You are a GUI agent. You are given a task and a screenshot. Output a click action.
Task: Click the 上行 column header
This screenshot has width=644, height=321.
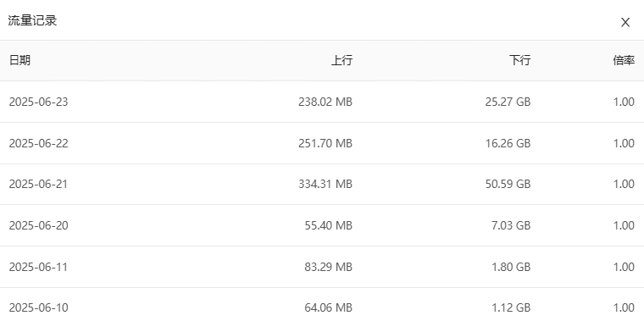pos(341,60)
